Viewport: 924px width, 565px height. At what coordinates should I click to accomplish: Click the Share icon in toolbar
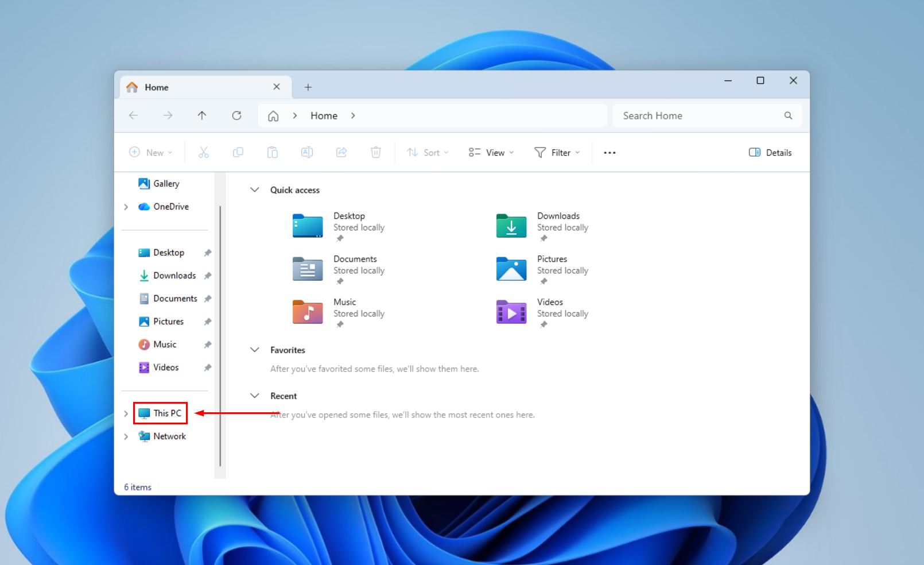(341, 152)
